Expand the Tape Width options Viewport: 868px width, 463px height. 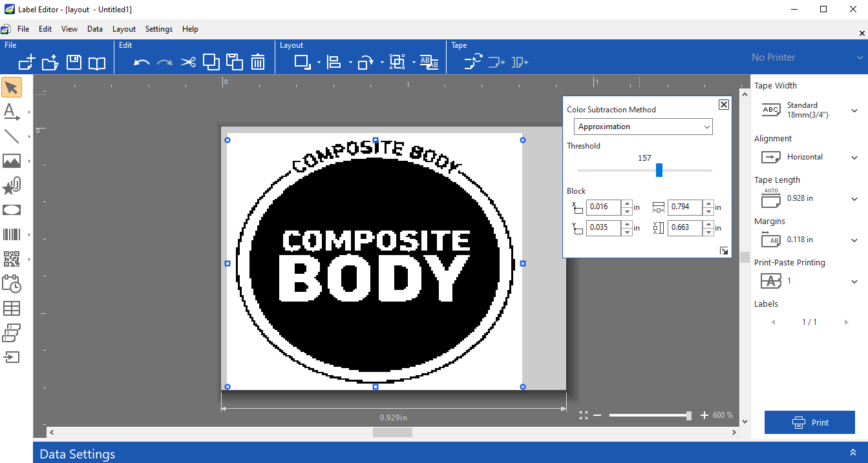tap(854, 110)
